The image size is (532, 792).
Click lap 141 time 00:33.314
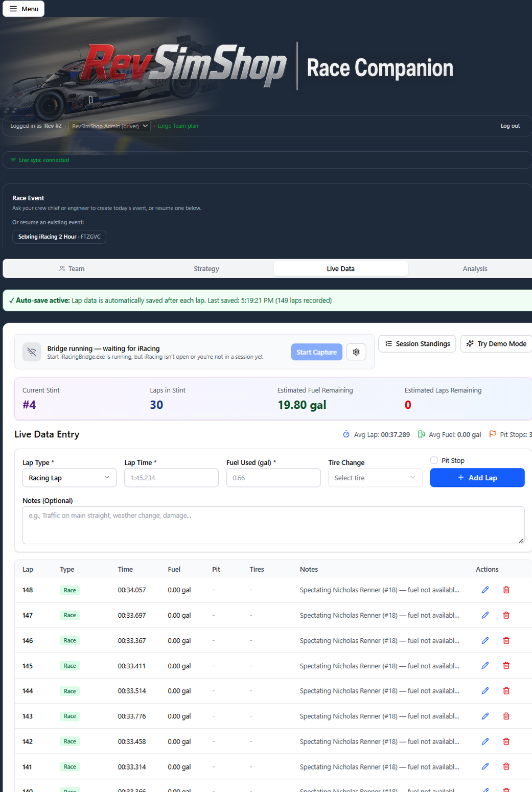pos(132,766)
